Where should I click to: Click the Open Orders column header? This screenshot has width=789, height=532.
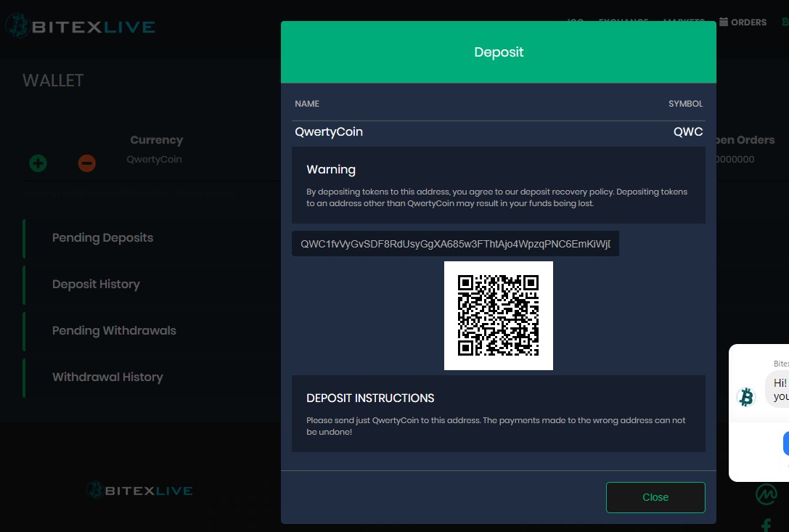745,140
